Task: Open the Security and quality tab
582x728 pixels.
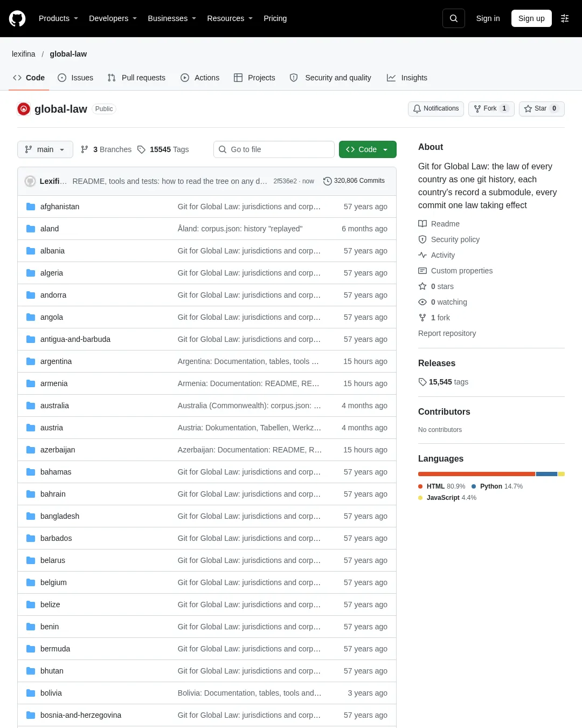Action: pyautogui.click(x=331, y=78)
